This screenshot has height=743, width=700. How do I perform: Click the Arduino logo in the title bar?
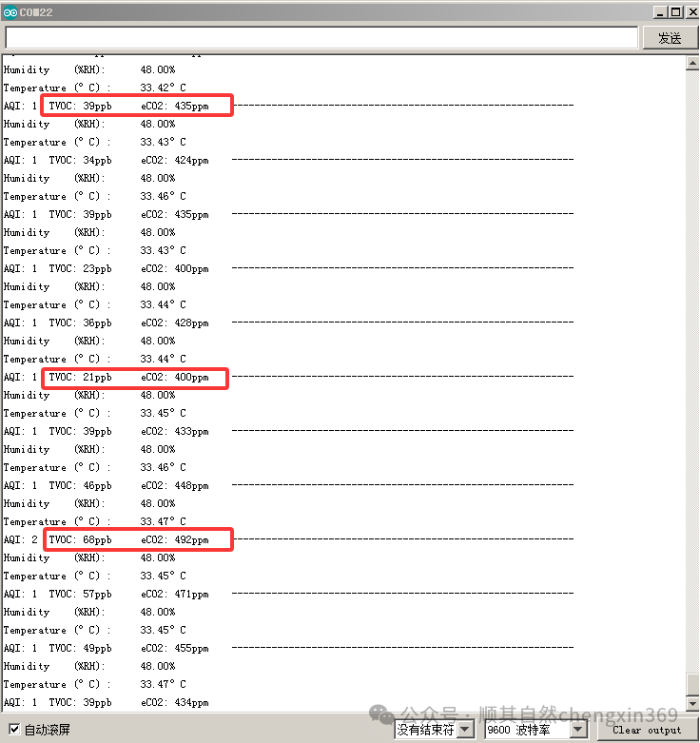(x=10, y=11)
